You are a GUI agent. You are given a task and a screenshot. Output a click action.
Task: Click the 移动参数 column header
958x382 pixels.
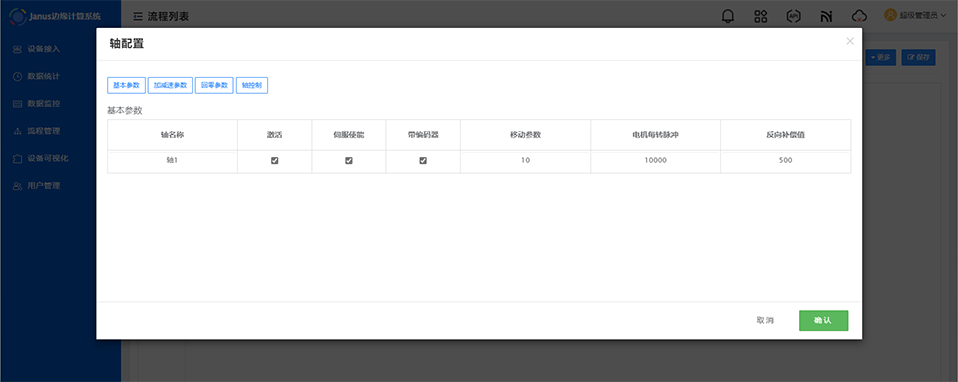525,134
